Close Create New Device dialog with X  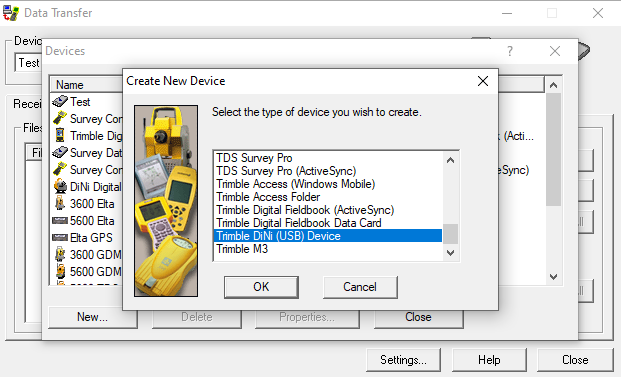[483, 81]
